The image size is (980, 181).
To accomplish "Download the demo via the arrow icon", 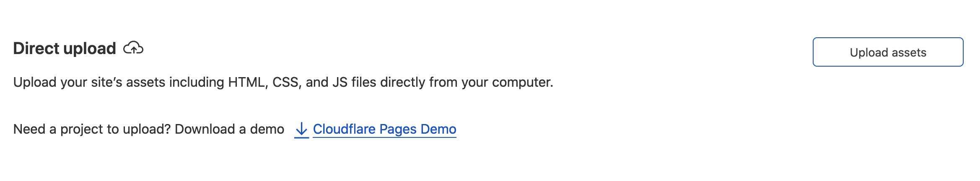I will (301, 129).
